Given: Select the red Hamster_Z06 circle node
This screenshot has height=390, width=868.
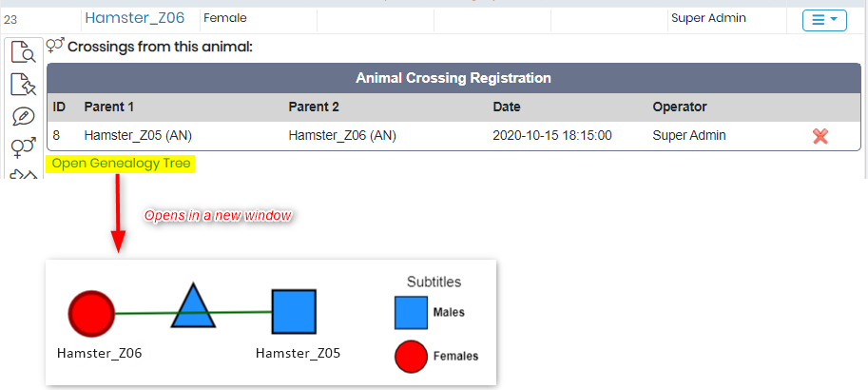Looking at the screenshot, I should (x=91, y=313).
